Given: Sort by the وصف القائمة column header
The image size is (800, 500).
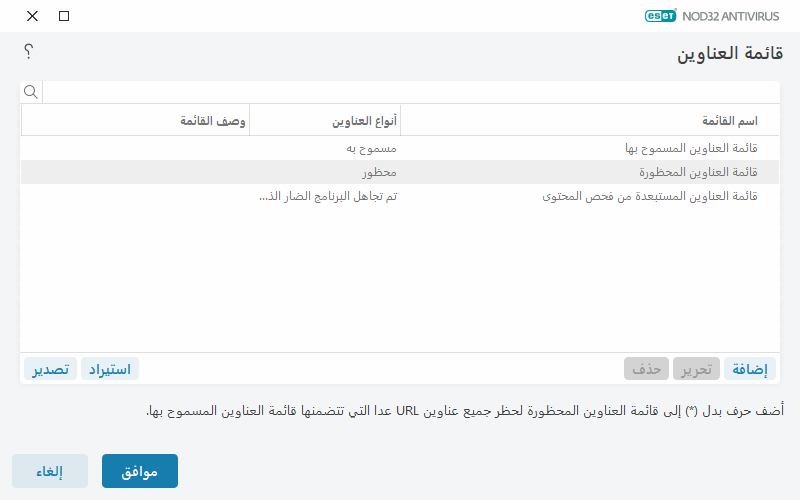Looking at the screenshot, I should (135, 121).
